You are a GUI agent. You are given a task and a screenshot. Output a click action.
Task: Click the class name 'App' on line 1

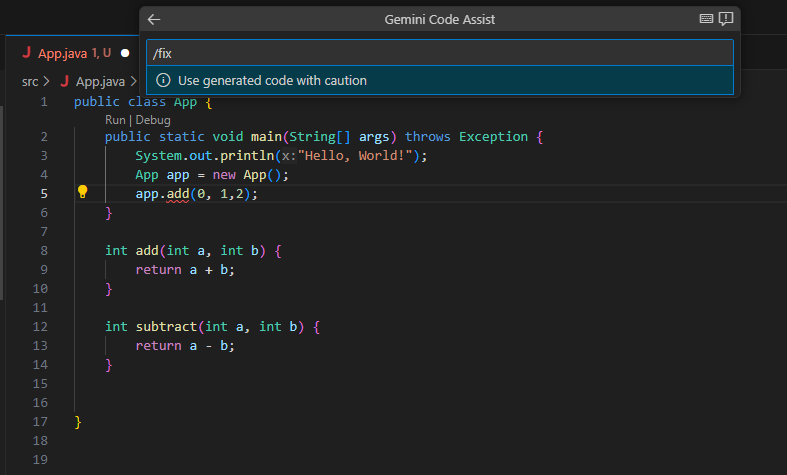[x=185, y=102]
